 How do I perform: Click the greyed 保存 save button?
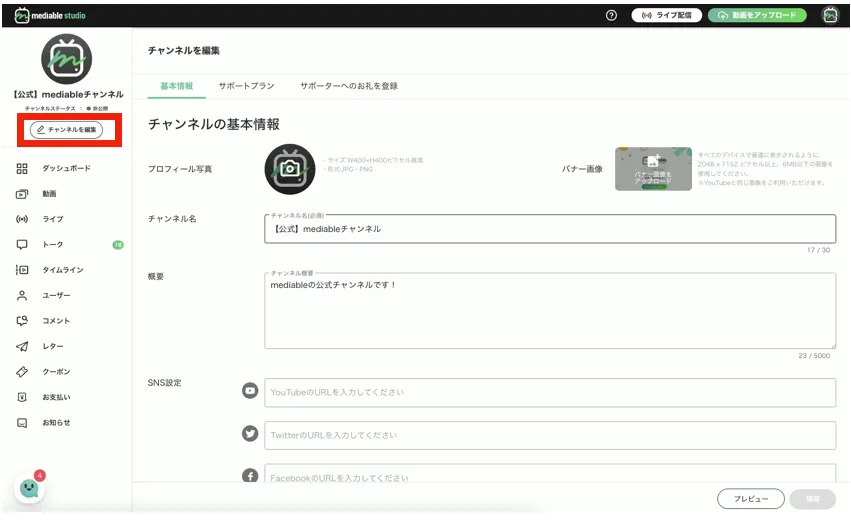(x=812, y=499)
